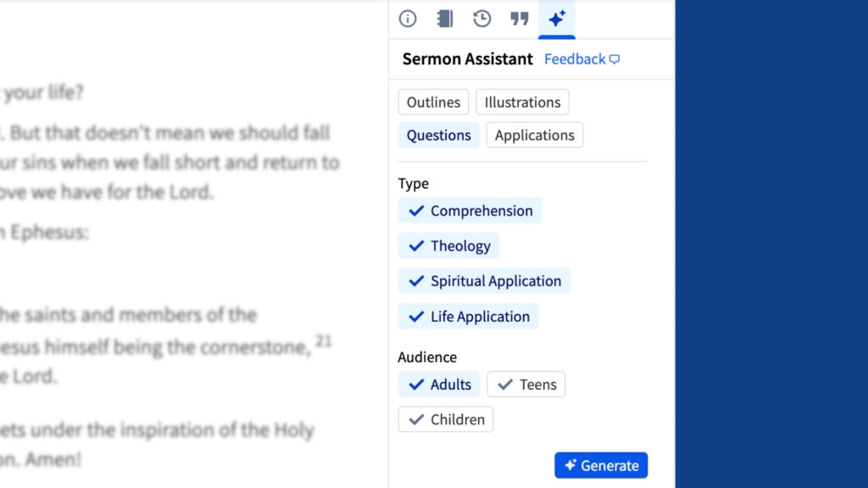
Task: Open the history (clock) panel icon
Action: [x=482, y=19]
